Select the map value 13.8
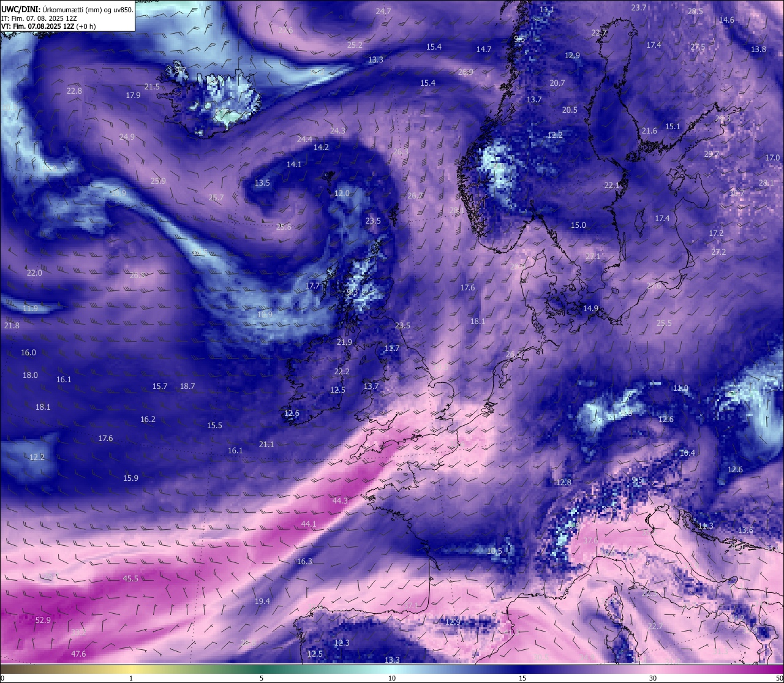 click(x=758, y=49)
